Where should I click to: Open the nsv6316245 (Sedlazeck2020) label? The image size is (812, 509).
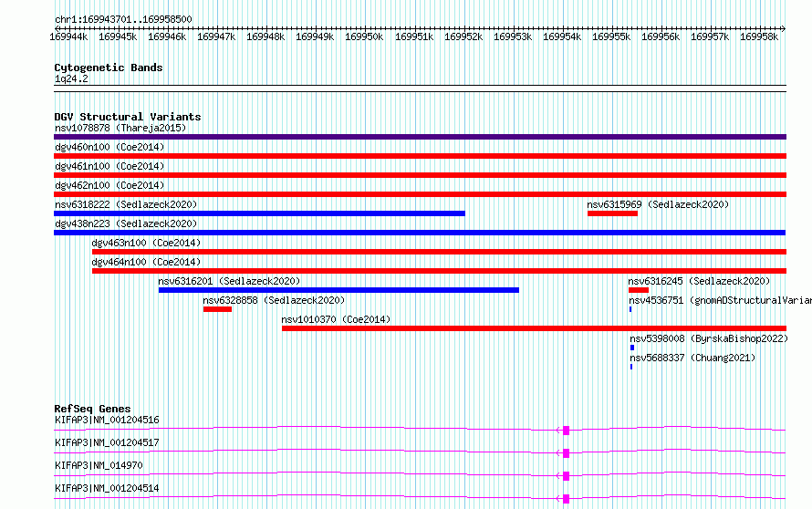(699, 281)
